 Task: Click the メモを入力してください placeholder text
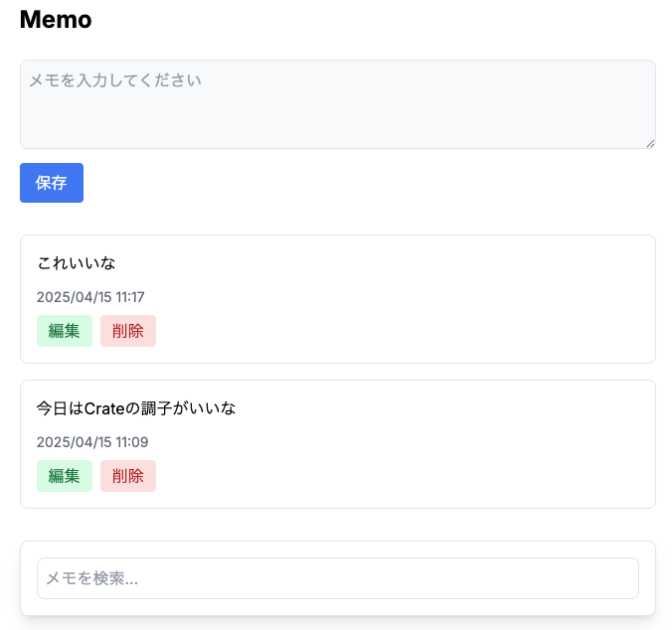pyautogui.click(x=115, y=80)
